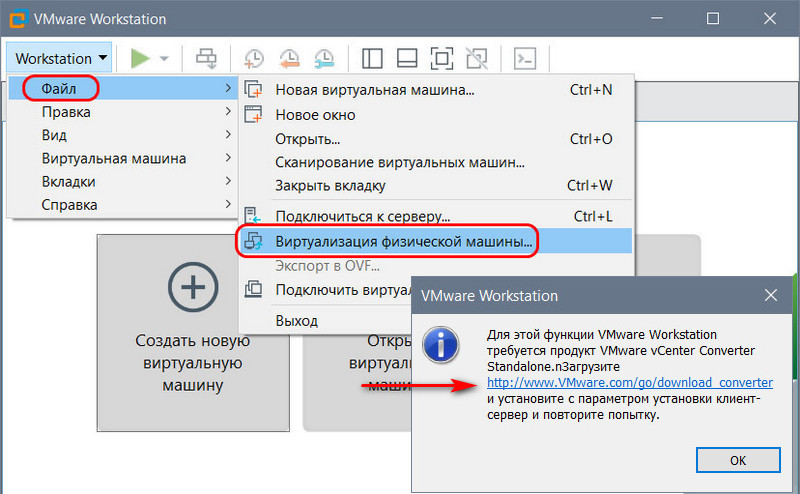Viewport: 800px width, 494px height.
Task: Maximize the VMware Workstation main window
Action: coord(713,18)
